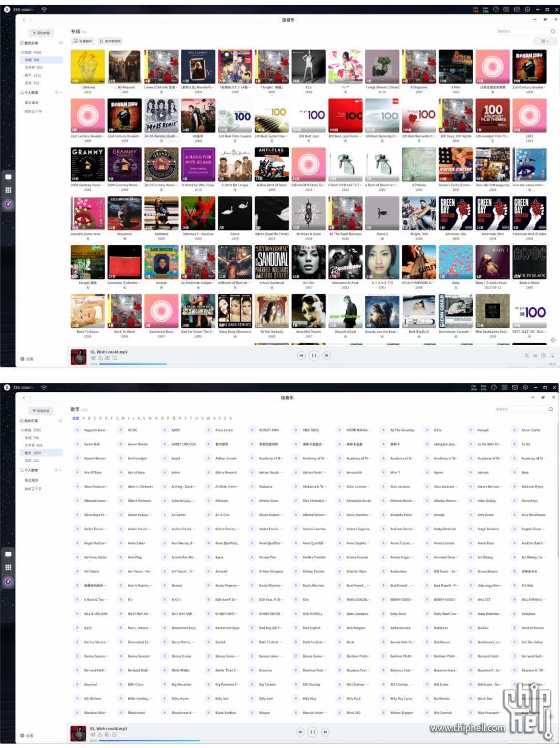Open the Wi-Fi status icon in the upper top bar
560x748 pixels.
[x=44, y=10]
